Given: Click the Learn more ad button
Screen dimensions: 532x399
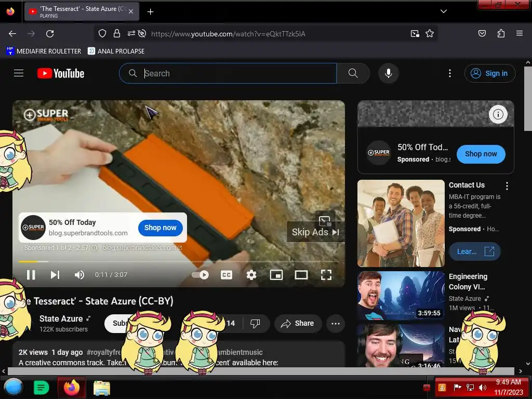Looking at the screenshot, I should point(475,251).
